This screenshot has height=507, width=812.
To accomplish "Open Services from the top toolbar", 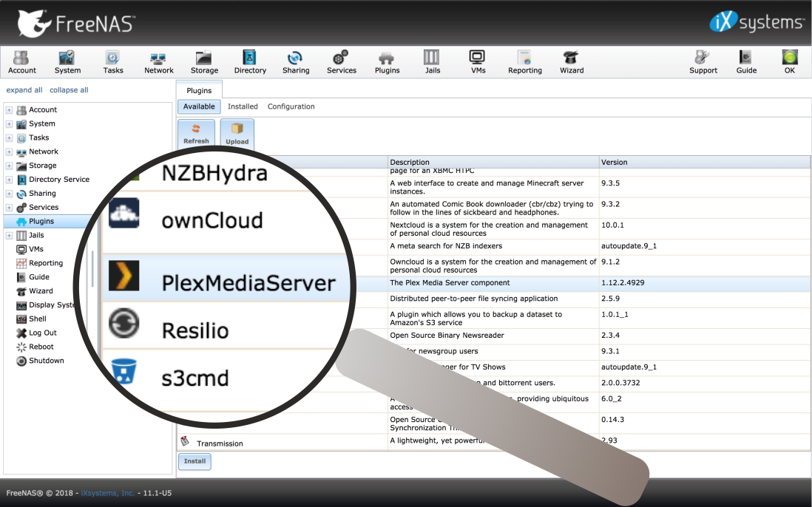I will 341,62.
